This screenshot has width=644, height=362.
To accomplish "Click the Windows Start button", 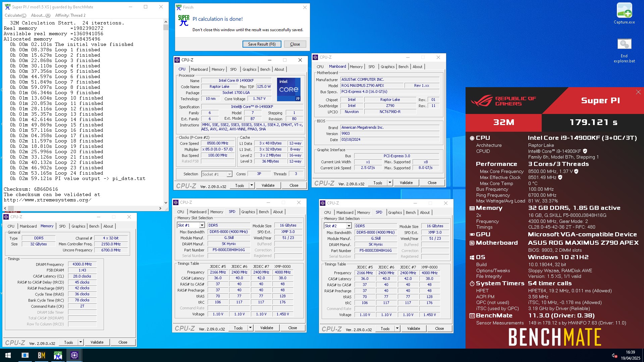I will coord(8,355).
